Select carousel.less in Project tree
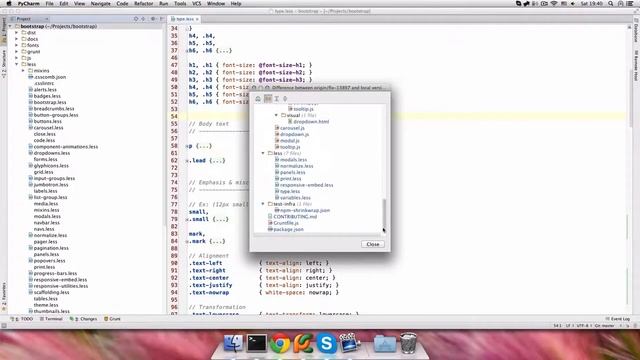640x360 pixels. click(x=45, y=127)
